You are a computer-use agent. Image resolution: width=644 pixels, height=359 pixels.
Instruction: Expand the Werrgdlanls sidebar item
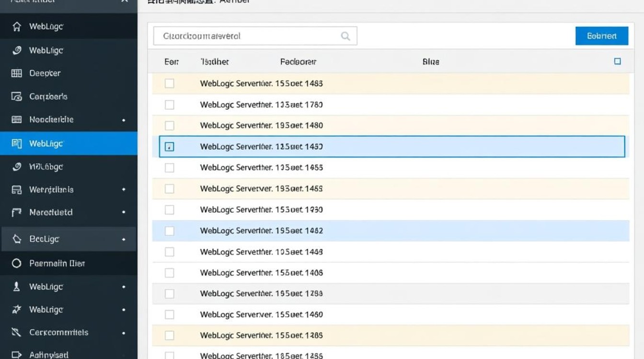pos(124,190)
